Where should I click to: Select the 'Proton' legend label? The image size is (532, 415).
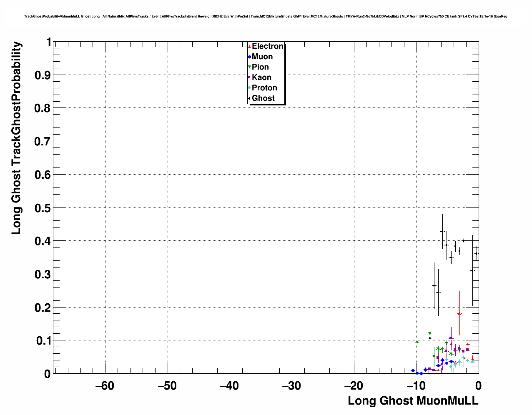[x=264, y=88]
